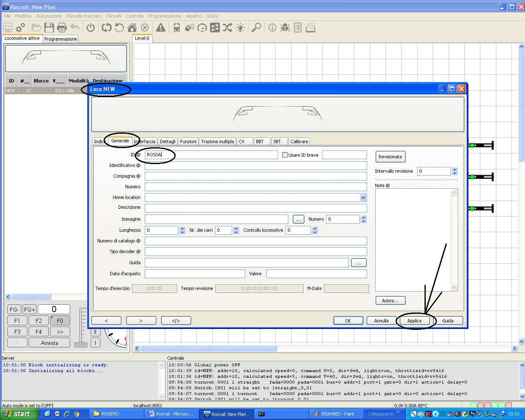Toggle F0 function button in throttle

pos(60,321)
